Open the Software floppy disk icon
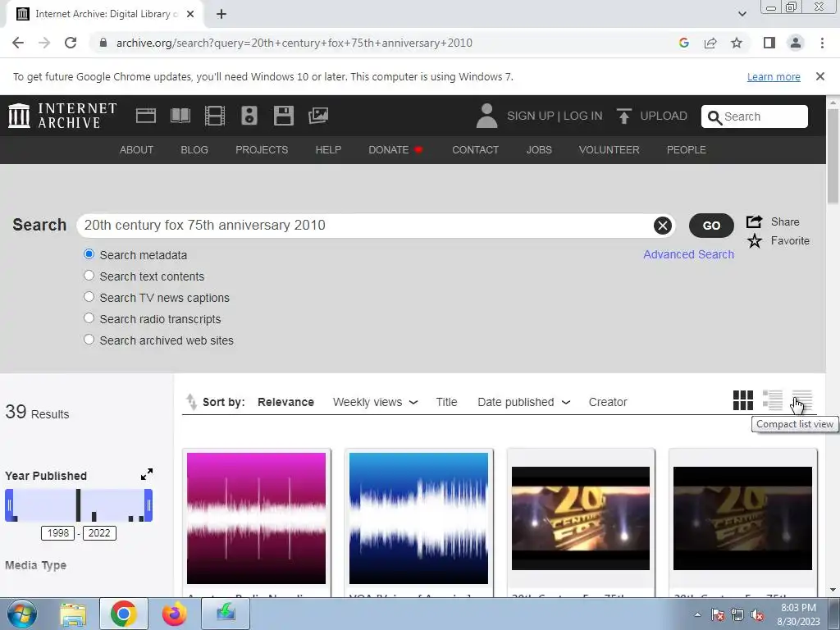Image resolution: width=840 pixels, height=630 pixels. pos(283,116)
